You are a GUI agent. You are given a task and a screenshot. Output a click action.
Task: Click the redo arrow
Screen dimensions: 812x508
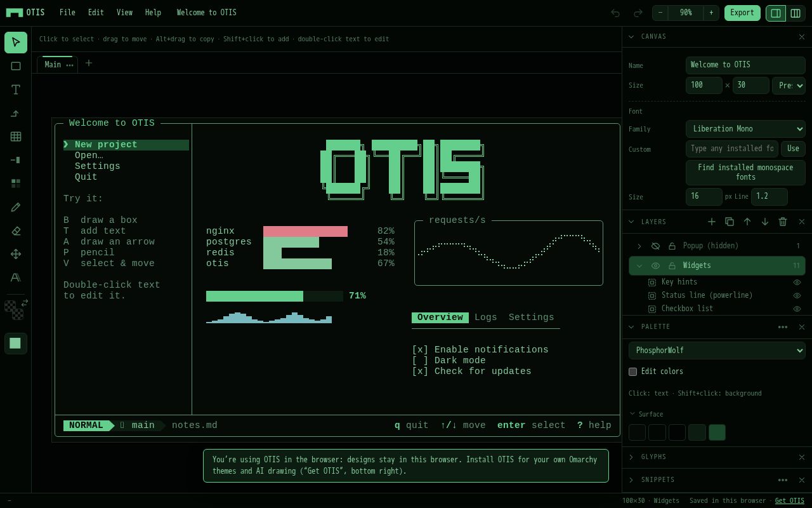(x=638, y=13)
